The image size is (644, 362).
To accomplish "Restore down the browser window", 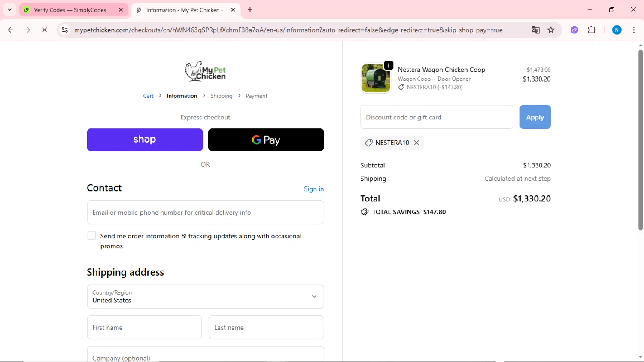I will click(611, 9).
